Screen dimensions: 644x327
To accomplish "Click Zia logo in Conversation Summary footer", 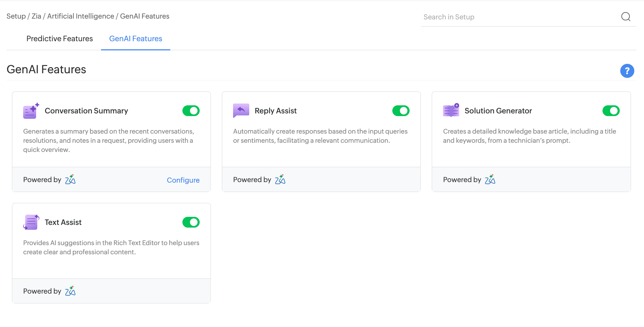I will (x=70, y=179).
